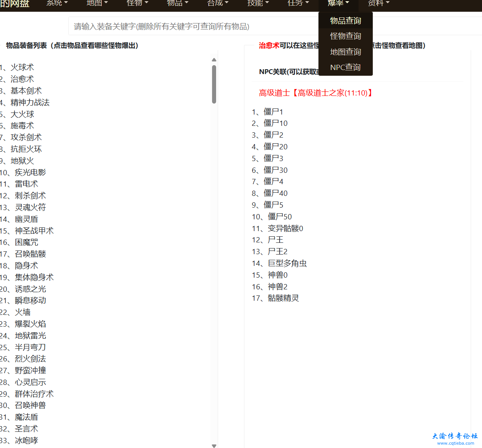Click the 刺杀剑术 entry
The image size is (482, 448).
tap(30, 195)
